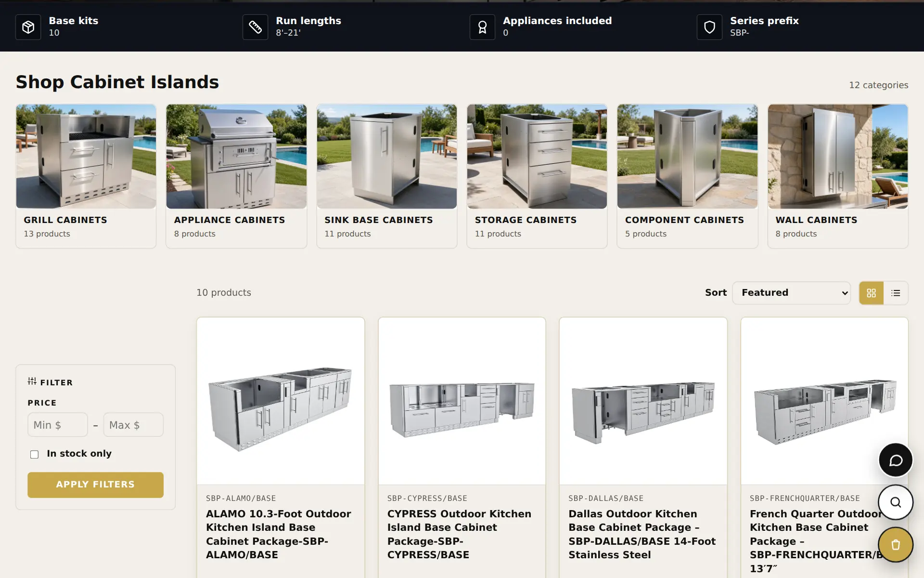Open the floating search button

coord(896,502)
